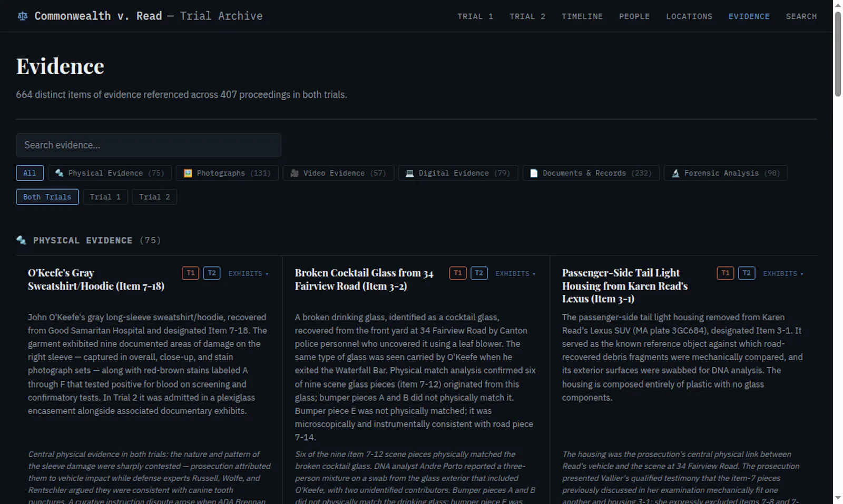Click the Evidence page heading
The image size is (843, 504).
click(x=60, y=66)
